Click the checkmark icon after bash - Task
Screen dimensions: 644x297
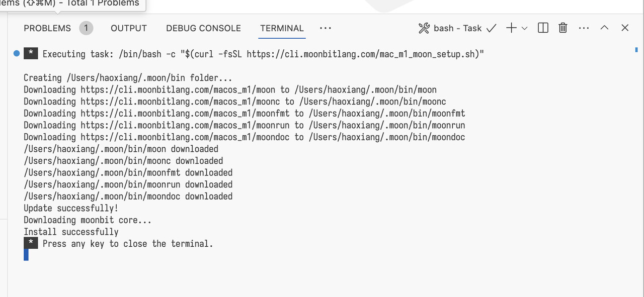coord(491,28)
